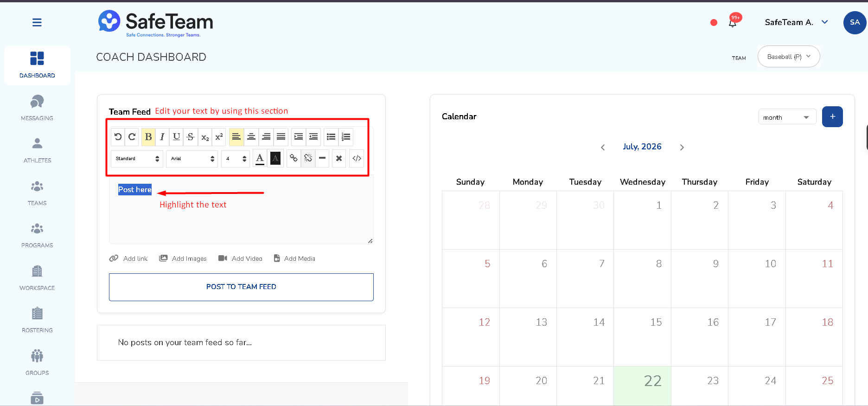Insert a numbered list
Screen dimensions: 868x406
pos(346,136)
